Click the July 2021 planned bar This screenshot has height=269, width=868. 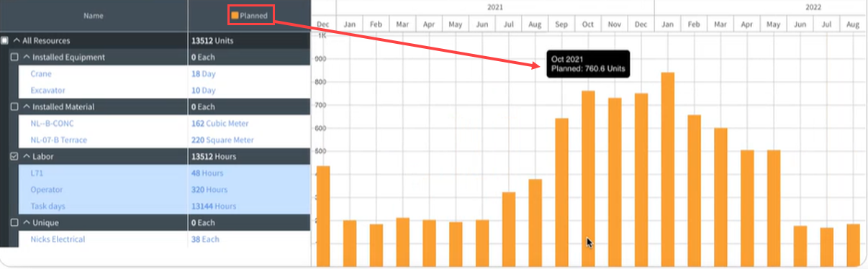509,229
